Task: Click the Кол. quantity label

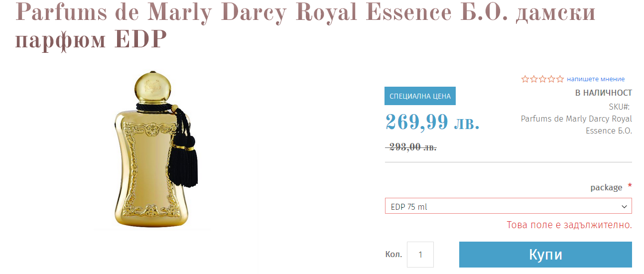Action: [393, 255]
